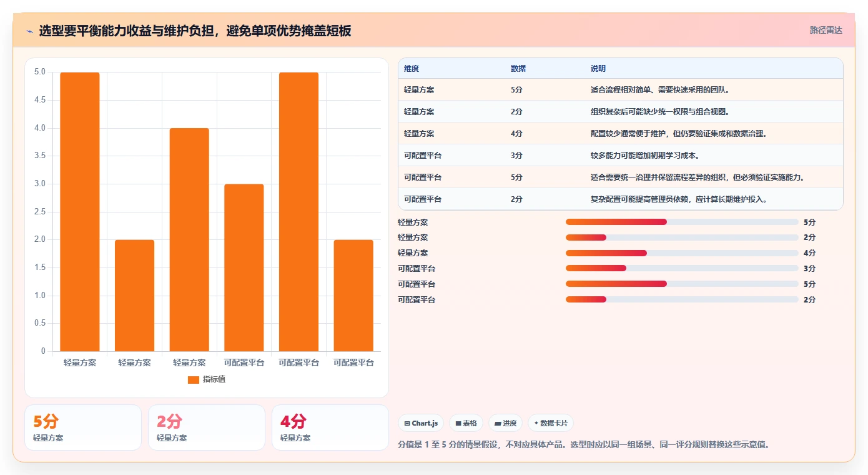Click the 进度 tag chip

505,423
